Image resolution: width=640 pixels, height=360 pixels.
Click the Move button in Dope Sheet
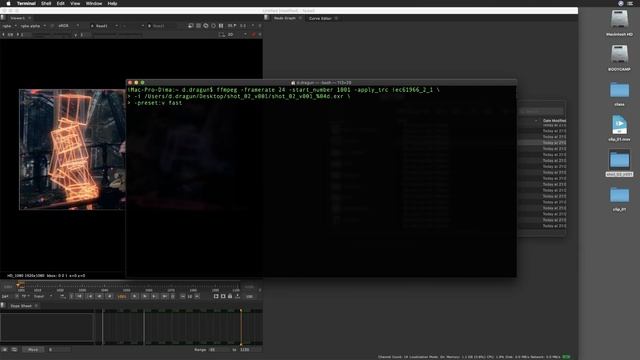(x=33, y=350)
